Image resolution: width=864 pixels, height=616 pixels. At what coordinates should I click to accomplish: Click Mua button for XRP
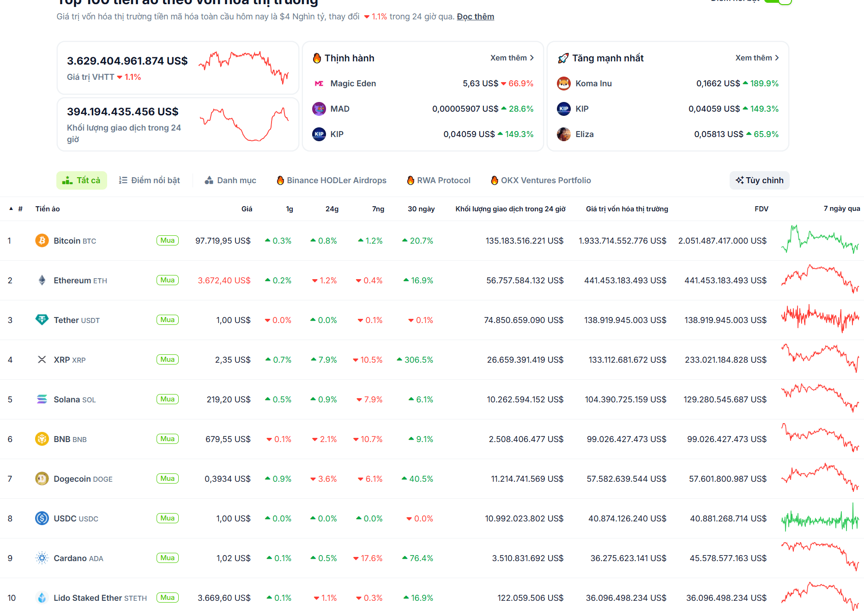click(x=168, y=359)
